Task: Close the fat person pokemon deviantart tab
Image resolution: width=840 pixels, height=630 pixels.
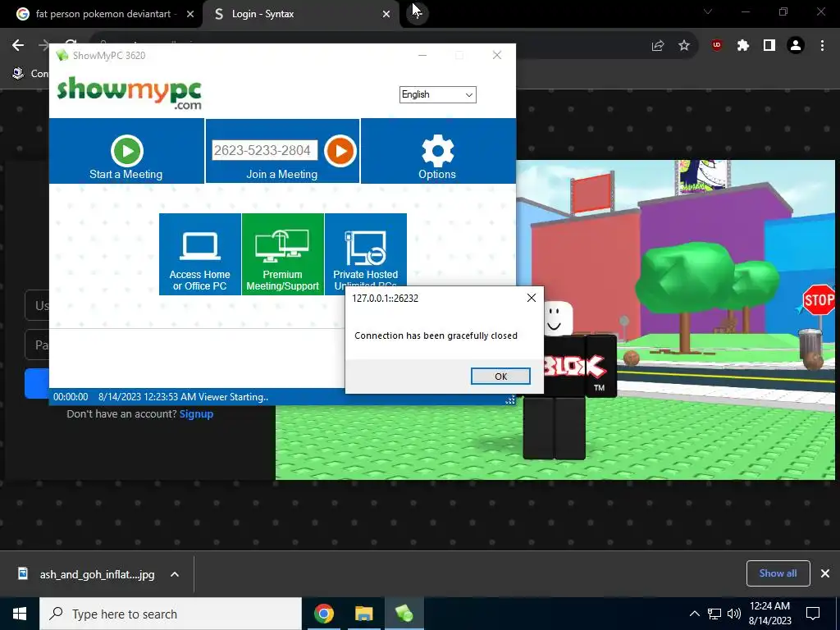Action: tap(190, 15)
